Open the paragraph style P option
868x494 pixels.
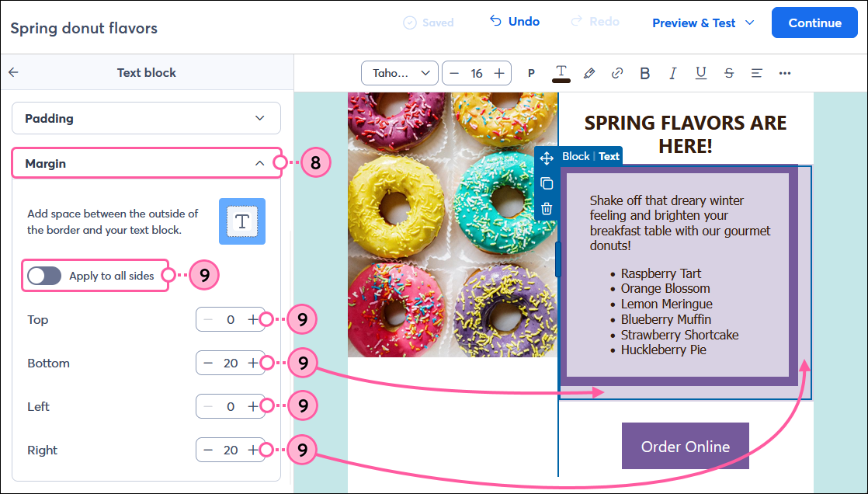pyautogui.click(x=531, y=73)
